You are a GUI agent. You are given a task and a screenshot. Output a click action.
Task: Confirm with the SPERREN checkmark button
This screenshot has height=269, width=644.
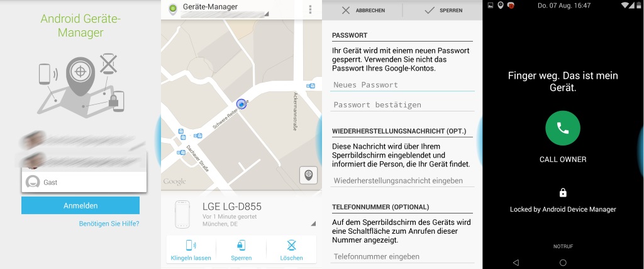click(x=443, y=10)
